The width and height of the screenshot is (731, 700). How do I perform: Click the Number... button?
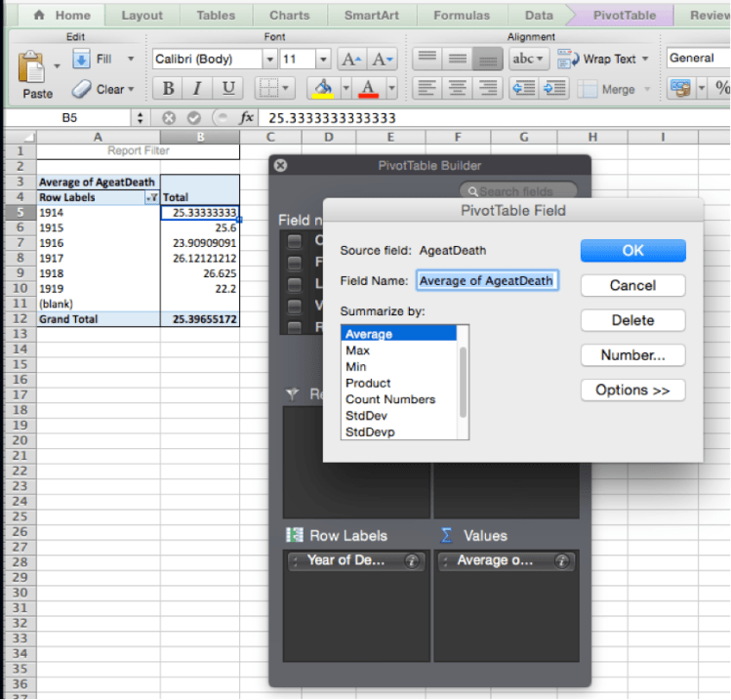click(632, 355)
